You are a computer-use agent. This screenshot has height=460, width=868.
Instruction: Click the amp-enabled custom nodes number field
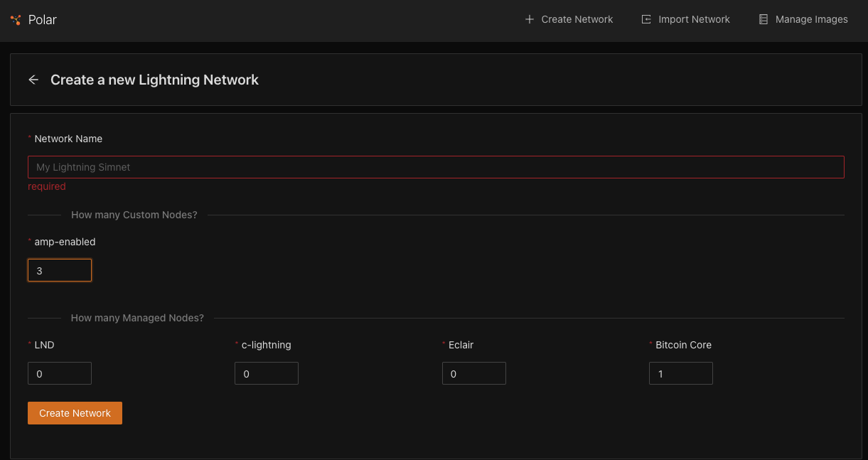[60, 270]
